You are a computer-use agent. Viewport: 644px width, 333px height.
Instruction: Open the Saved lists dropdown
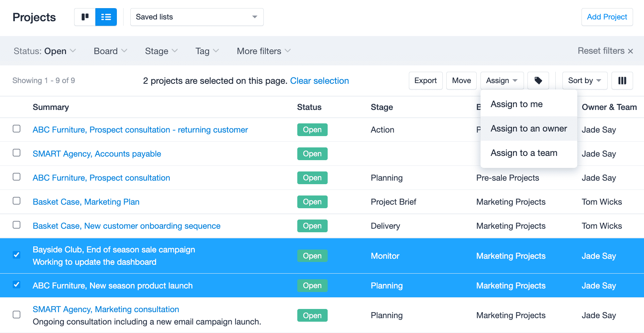tap(197, 17)
